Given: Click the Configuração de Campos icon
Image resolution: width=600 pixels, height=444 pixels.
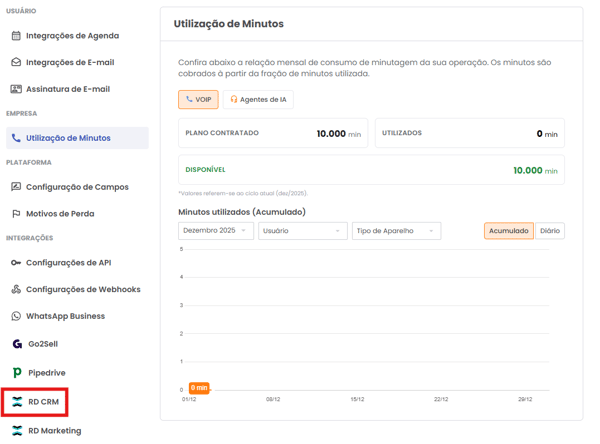Looking at the screenshot, I should click(16, 187).
